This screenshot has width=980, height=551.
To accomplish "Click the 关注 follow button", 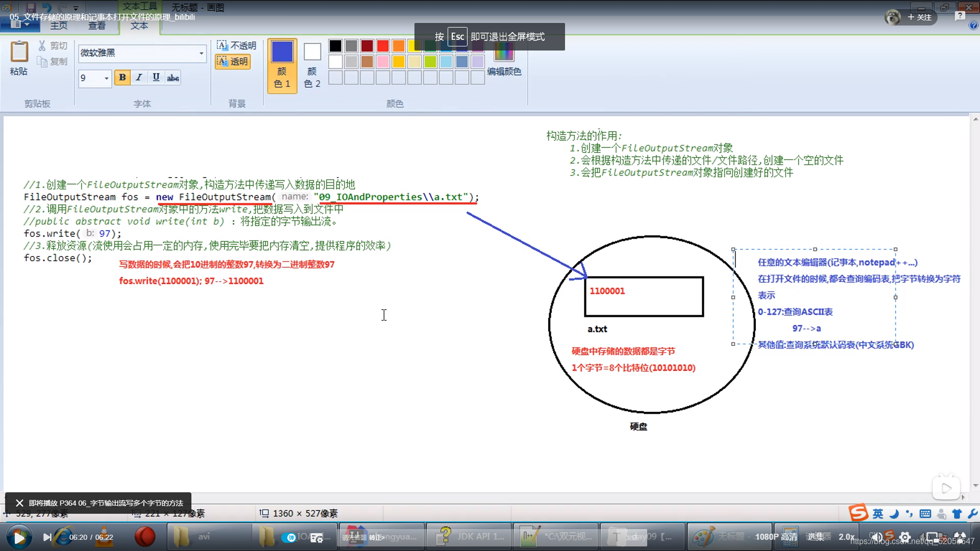I will click(919, 17).
